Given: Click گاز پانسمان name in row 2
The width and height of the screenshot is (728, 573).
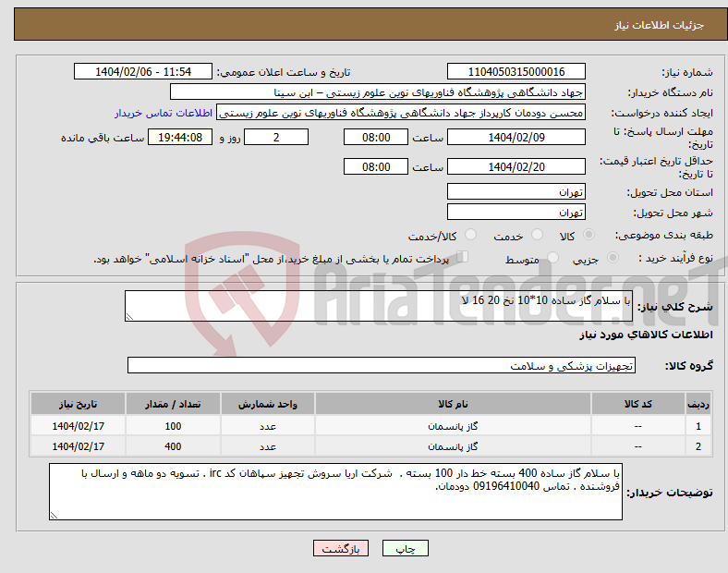Looking at the screenshot, I should [x=453, y=446].
